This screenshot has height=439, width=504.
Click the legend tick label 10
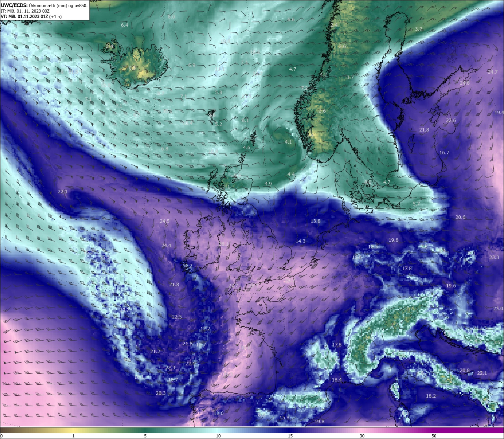pyautogui.click(x=218, y=436)
